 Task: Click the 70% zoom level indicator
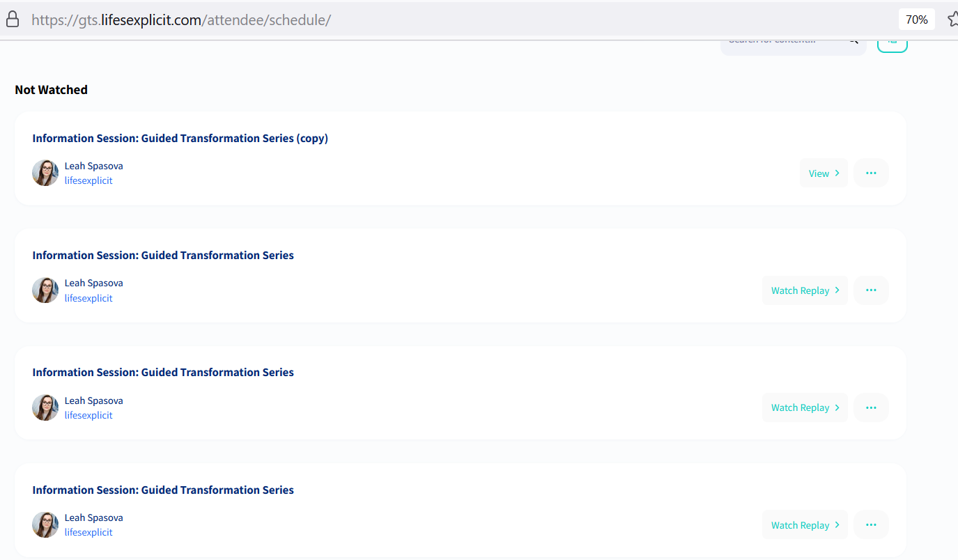coord(916,20)
